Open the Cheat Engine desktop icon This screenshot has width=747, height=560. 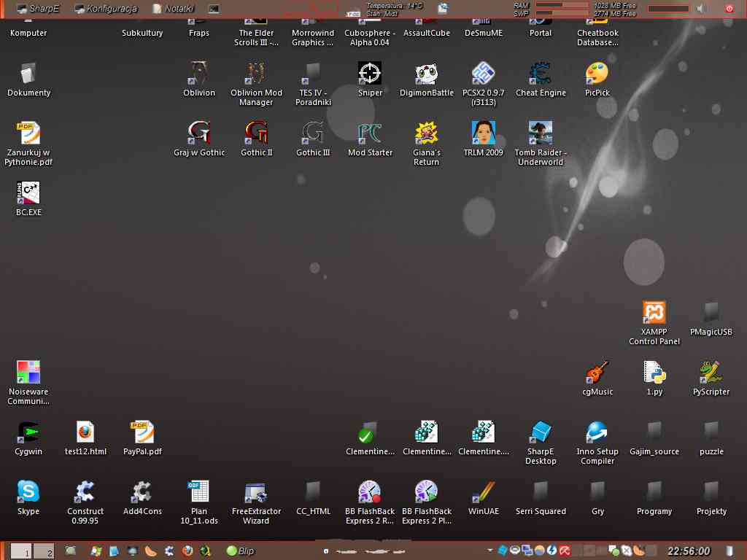coord(541,74)
